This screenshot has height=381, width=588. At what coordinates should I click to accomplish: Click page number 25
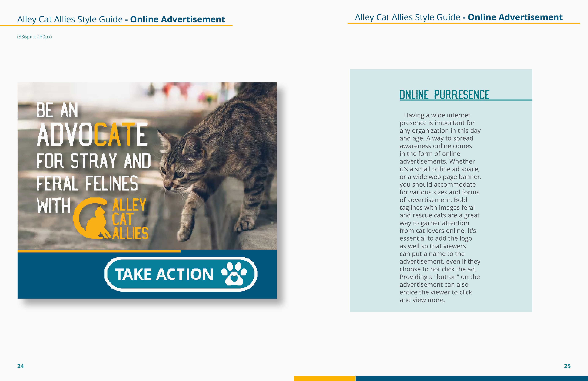[567, 366]
